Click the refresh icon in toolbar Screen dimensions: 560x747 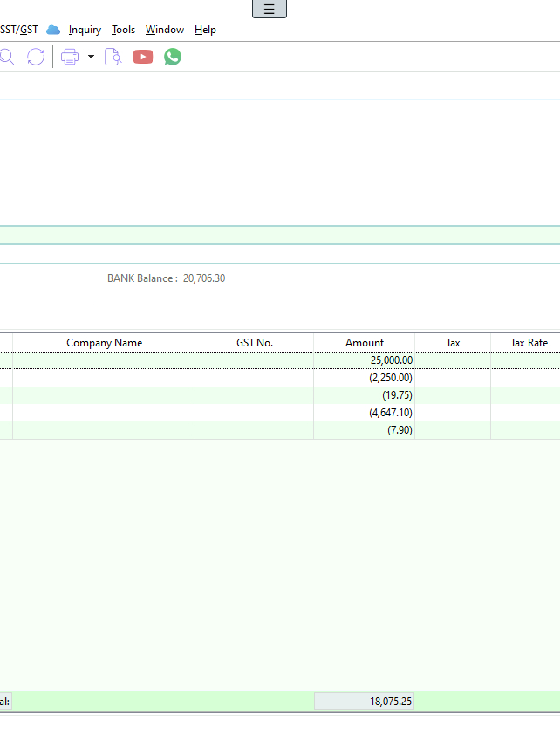click(x=36, y=57)
